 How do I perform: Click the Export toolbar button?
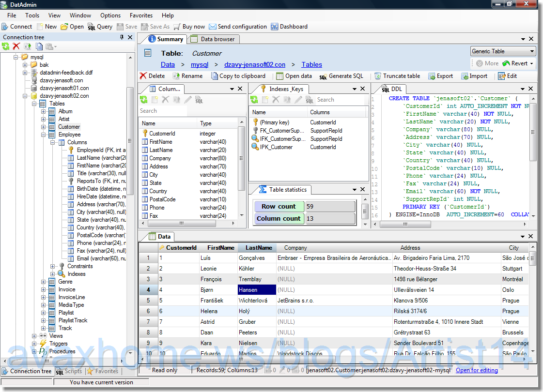coord(440,76)
